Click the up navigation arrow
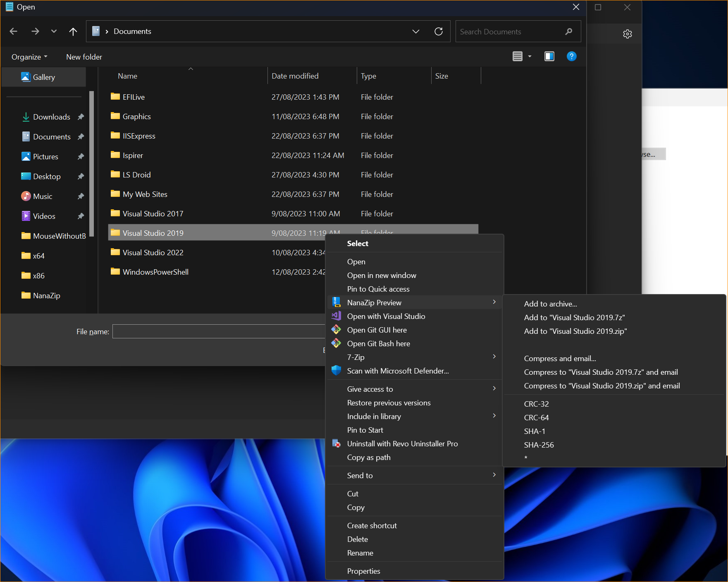728x582 pixels. point(73,31)
